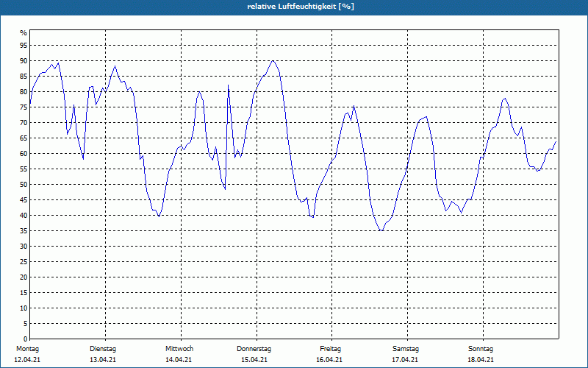The height and width of the screenshot is (368, 588).
Task: Click the 15.04.21 date label
Action: click(254, 360)
